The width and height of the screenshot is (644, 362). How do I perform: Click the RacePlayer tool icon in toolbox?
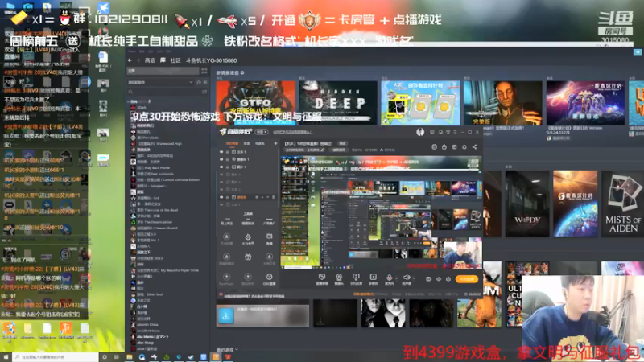pos(226,278)
